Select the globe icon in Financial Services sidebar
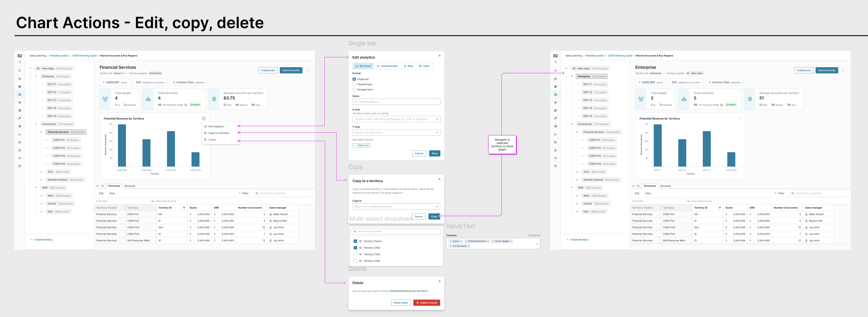The image size is (868, 317). click(20, 87)
